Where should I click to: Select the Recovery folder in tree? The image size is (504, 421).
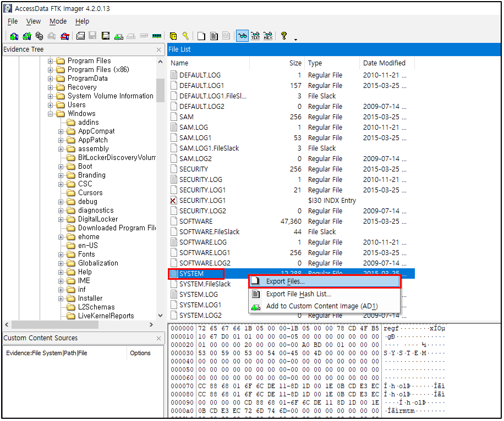click(x=82, y=87)
